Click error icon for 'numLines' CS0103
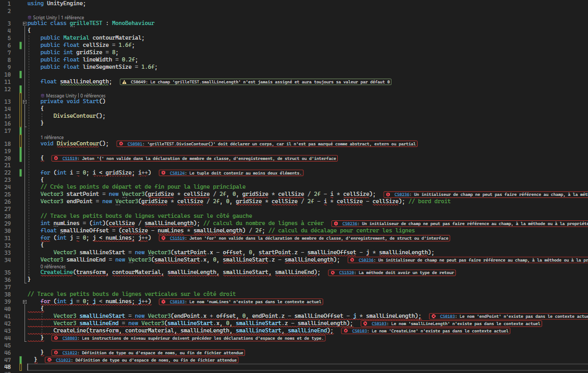 pyautogui.click(x=163, y=302)
